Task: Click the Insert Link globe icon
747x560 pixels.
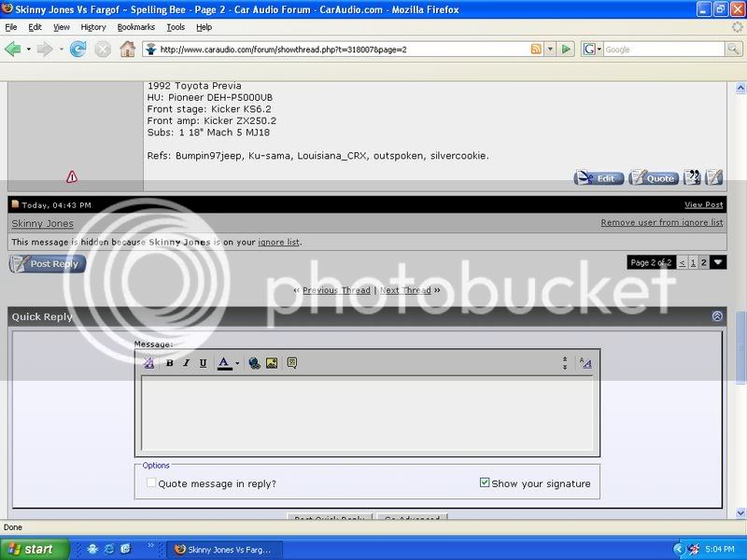Action: click(x=254, y=363)
